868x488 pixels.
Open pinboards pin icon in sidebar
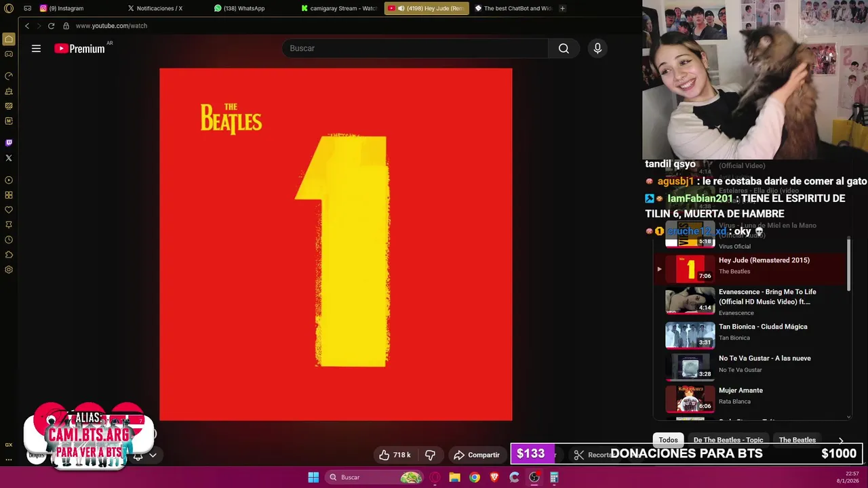[x=9, y=225]
